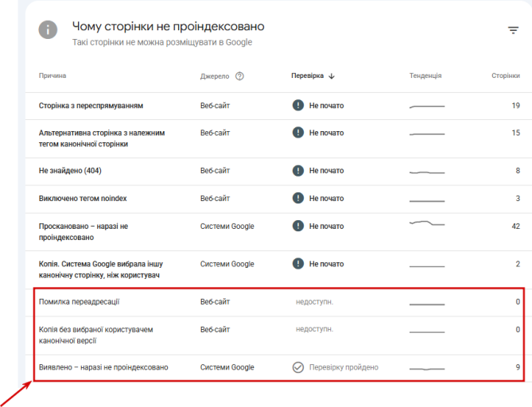Open Альтернативна сторінка з належним тегом reason
Image resolution: width=532 pixels, height=407 pixels.
(102, 138)
